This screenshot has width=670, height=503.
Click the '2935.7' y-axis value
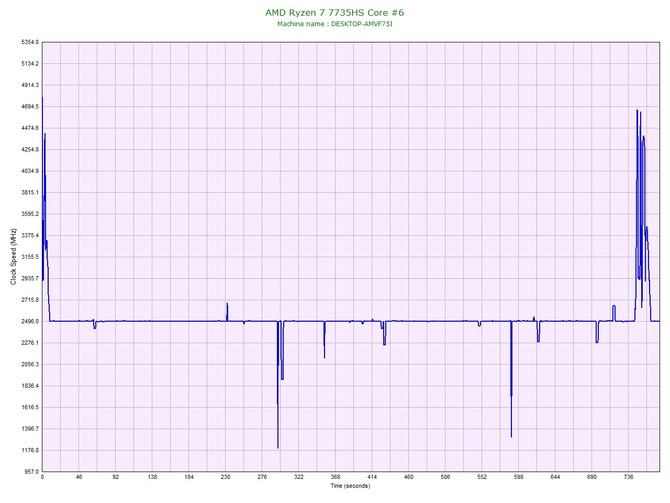click(30, 278)
